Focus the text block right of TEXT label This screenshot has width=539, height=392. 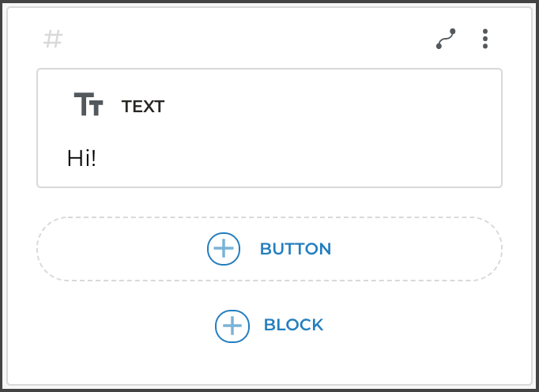coord(332,107)
